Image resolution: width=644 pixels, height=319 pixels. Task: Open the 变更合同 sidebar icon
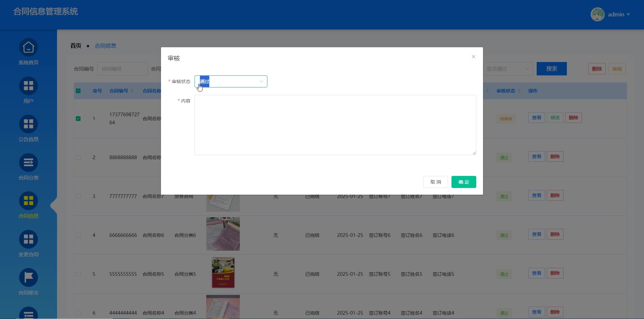coord(29,240)
